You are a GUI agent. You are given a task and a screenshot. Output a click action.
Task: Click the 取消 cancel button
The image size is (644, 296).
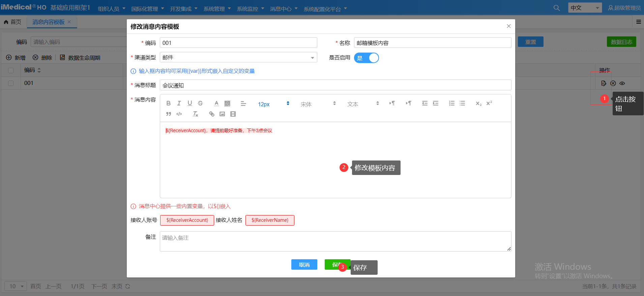[304, 265]
